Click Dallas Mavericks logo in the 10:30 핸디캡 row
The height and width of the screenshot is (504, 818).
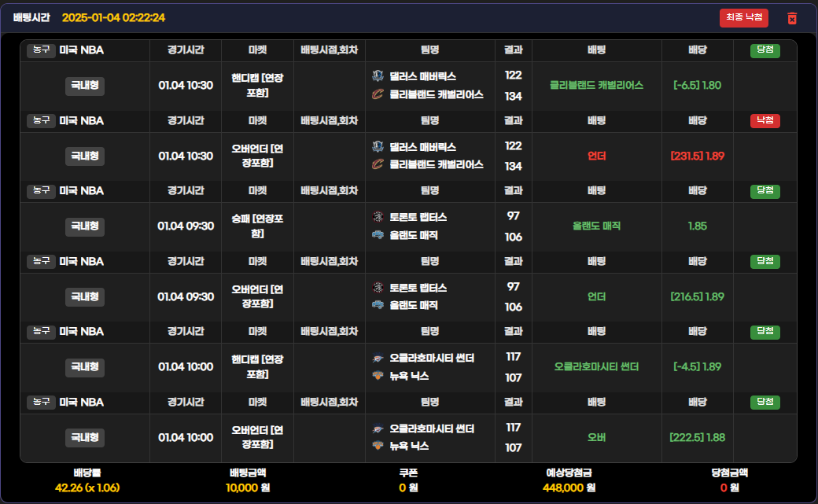[378, 76]
